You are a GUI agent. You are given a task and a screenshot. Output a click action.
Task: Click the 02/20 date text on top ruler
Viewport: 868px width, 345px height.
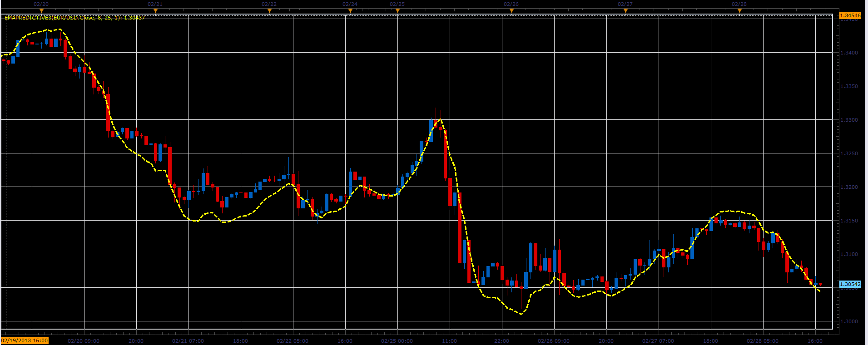(x=41, y=4)
